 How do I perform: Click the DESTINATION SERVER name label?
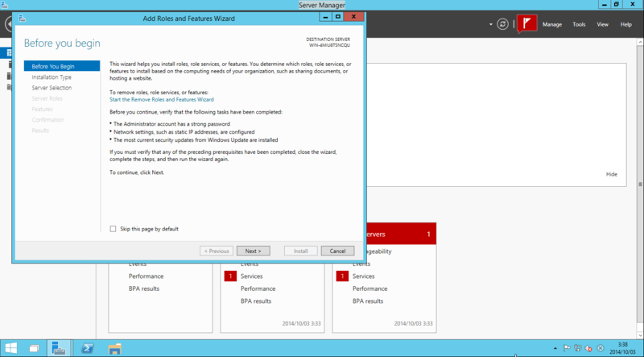pyautogui.click(x=329, y=45)
